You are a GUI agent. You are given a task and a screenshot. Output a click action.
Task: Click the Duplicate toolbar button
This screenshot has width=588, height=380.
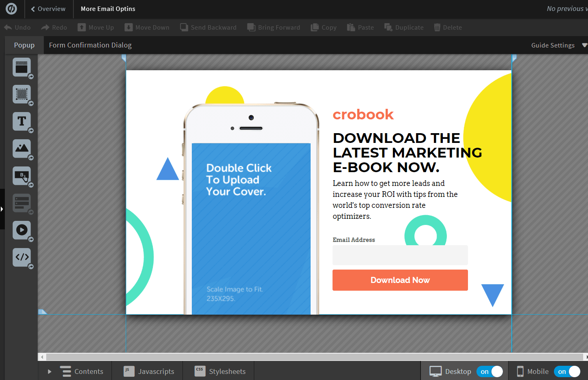coord(404,27)
